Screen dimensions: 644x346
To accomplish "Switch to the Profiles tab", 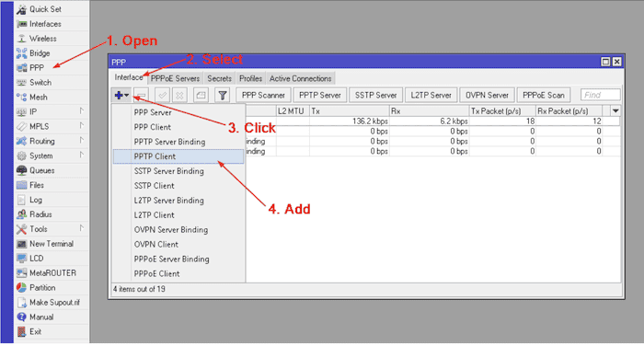I will pyautogui.click(x=250, y=78).
